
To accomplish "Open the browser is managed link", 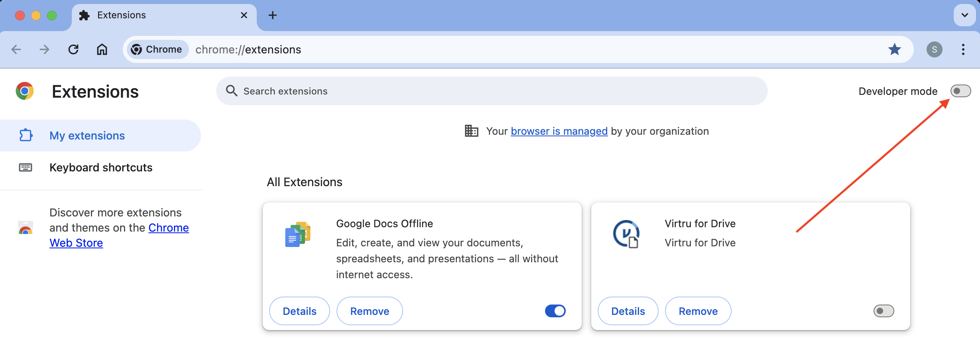I will coord(559,131).
